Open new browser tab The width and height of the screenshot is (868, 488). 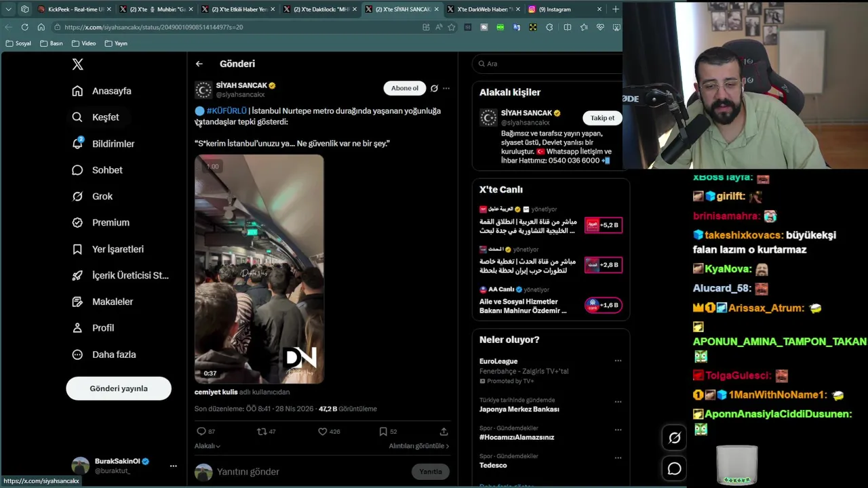click(x=616, y=9)
